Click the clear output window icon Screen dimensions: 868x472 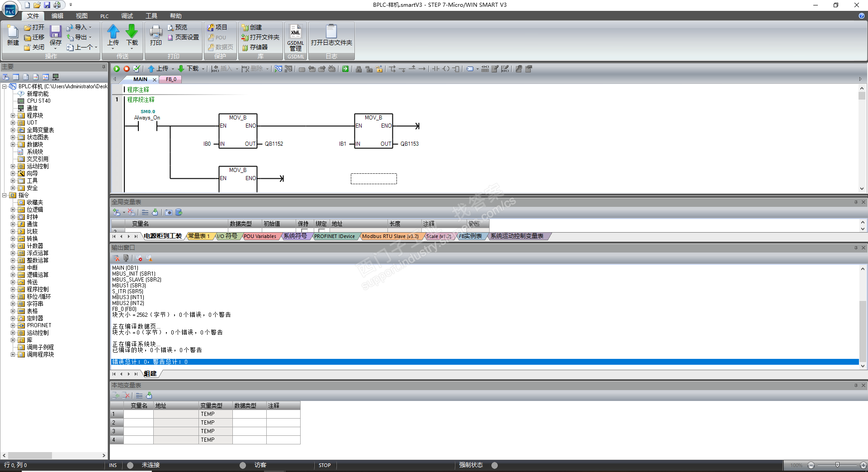116,258
